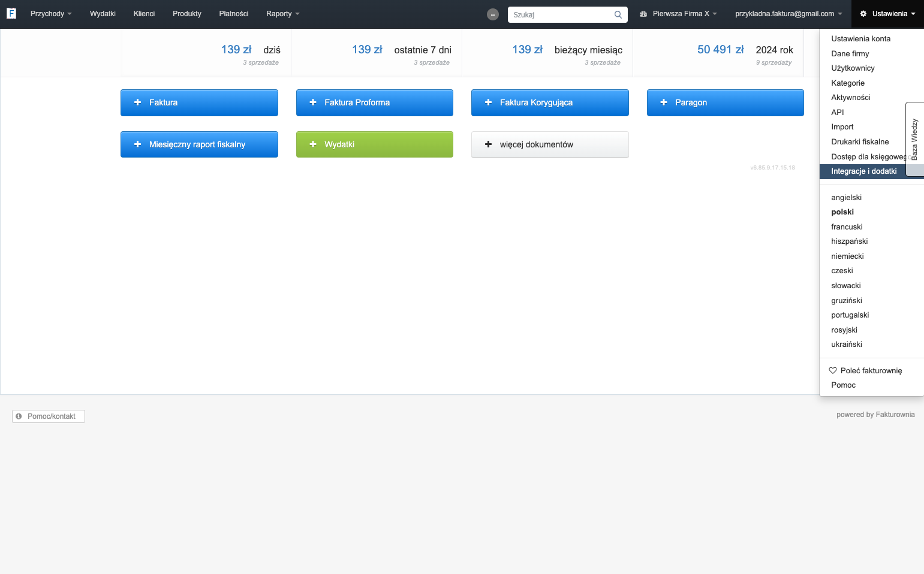Click the gear icon beside Ustawienia
This screenshot has height=574, width=924.
tap(863, 14)
